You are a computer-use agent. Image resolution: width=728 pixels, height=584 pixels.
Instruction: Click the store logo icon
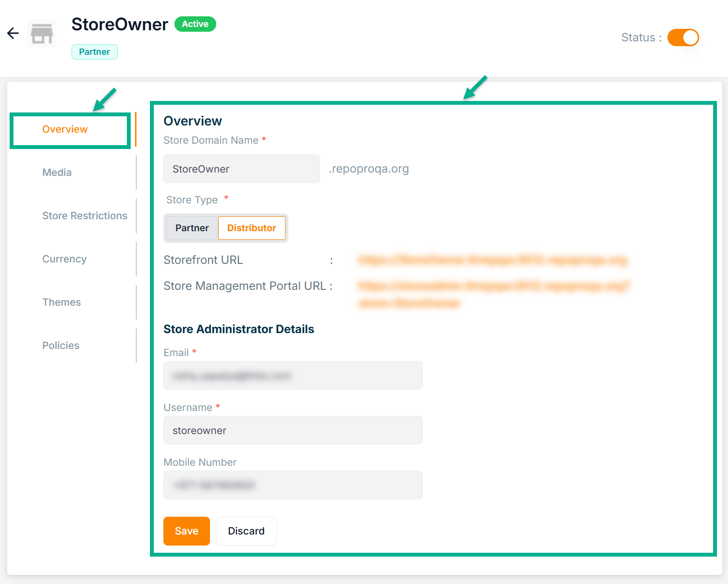pyautogui.click(x=42, y=34)
